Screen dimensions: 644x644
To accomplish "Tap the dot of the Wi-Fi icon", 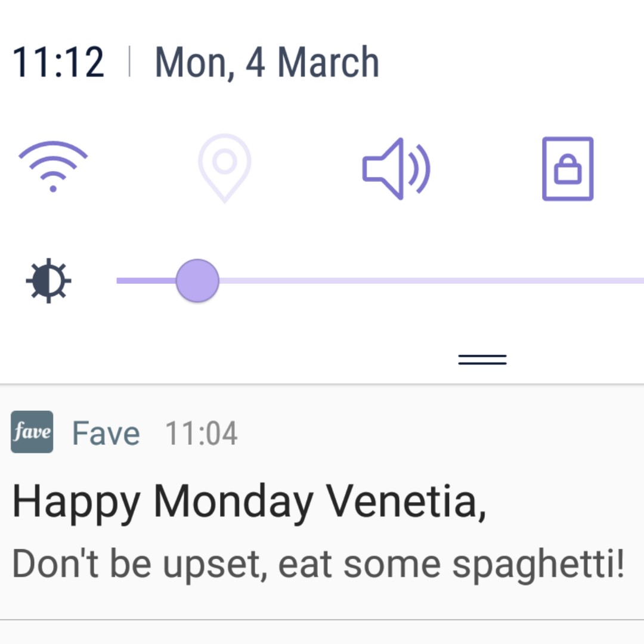I will (x=53, y=188).
